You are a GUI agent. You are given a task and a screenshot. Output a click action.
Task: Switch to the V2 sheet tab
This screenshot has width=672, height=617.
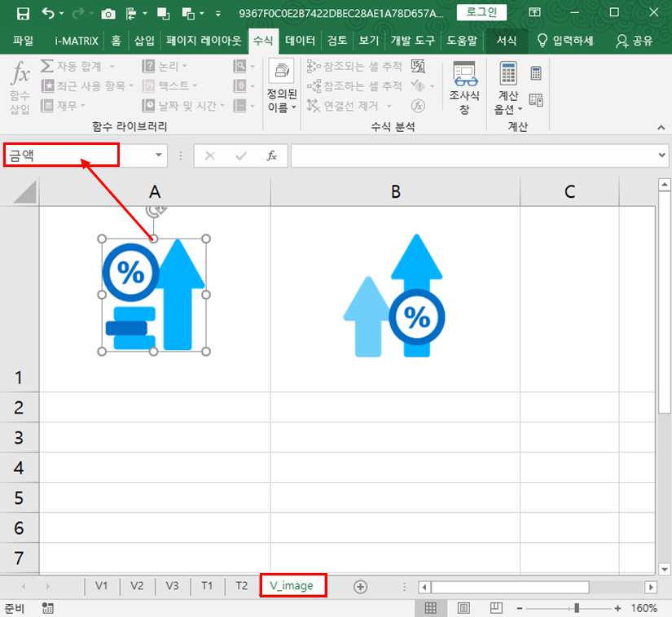coord(137,585)
